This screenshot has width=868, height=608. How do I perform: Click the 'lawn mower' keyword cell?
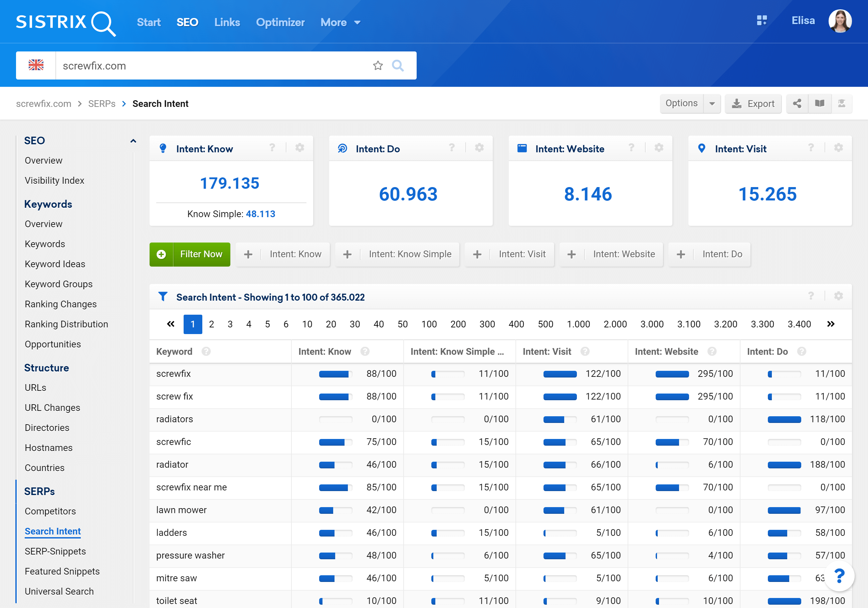coord(220,510)
